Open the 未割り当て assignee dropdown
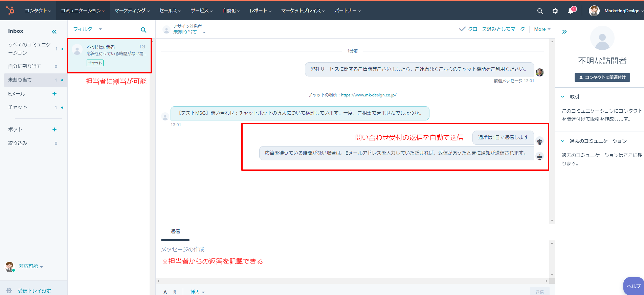The image size is (644, 295). click(x=189, y=32)
